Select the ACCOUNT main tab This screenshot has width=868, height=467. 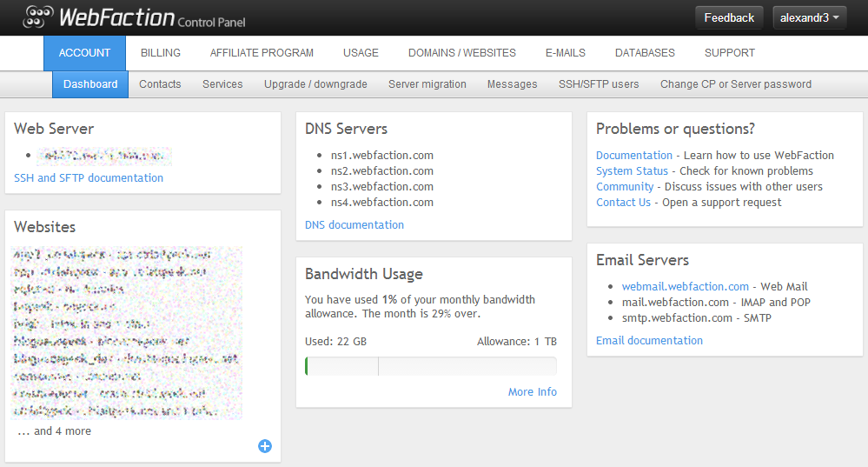(x=84, y=53)
